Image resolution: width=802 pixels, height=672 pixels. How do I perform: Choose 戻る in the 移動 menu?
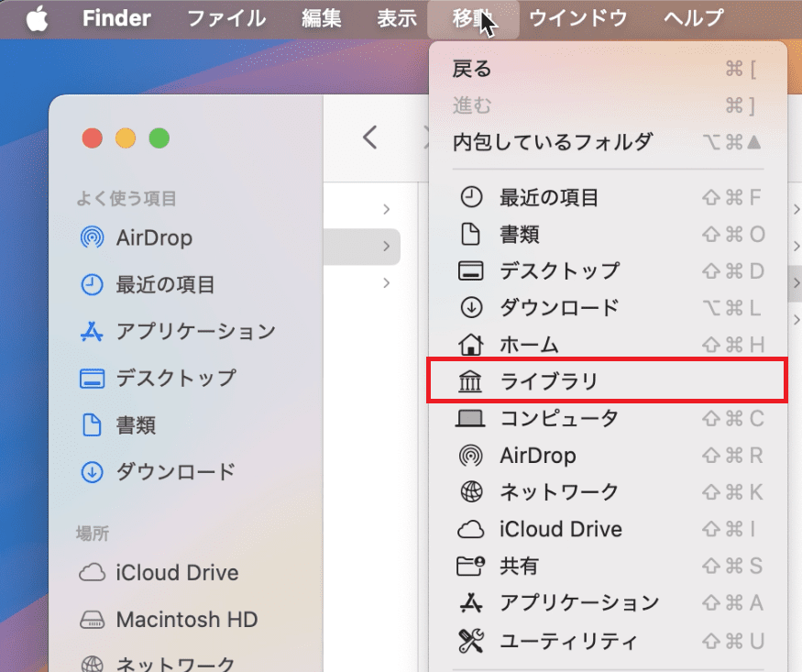[x=608, y=69]
